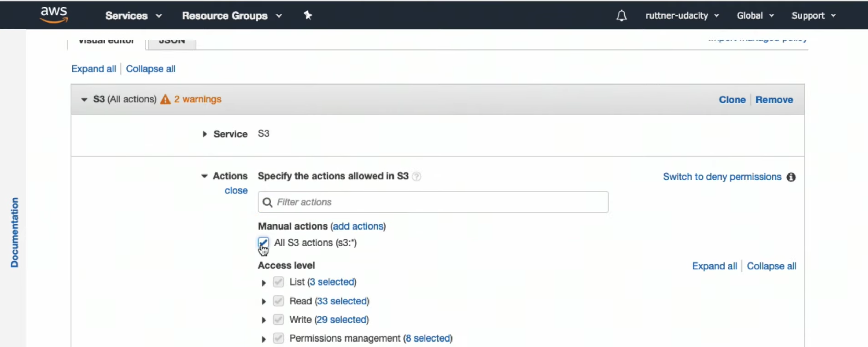Image resolution: width=868 pixels, height=347 pixels.
Task: Click top Expand all link above S3 block
Action: [94, 69]
